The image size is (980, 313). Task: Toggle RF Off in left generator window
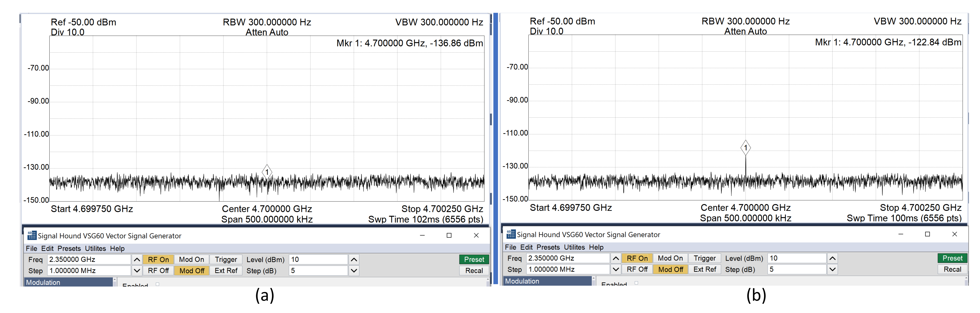[x=158, y=270]
